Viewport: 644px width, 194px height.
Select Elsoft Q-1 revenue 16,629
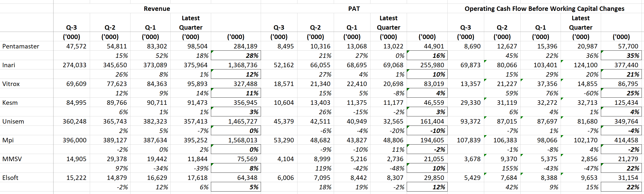click(157, 178)
